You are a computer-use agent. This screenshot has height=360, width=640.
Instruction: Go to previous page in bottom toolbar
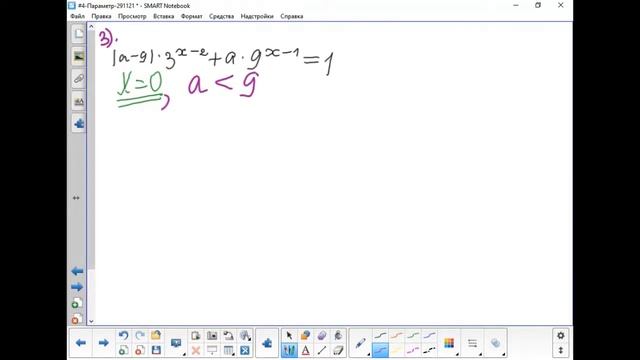click(81, 343)
